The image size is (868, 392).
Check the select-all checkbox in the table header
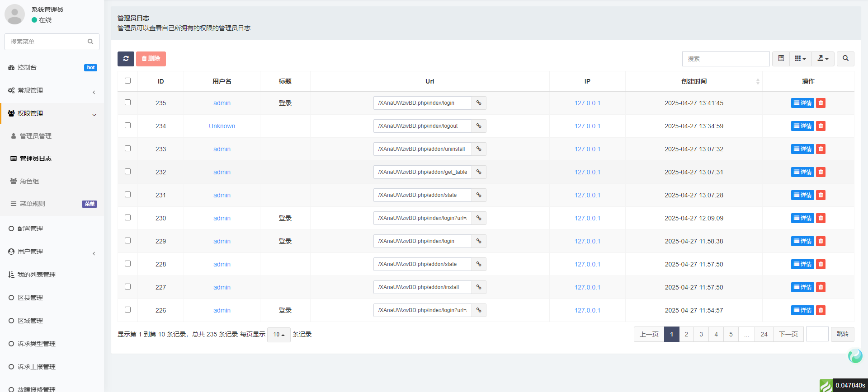[x=127, y=81]
